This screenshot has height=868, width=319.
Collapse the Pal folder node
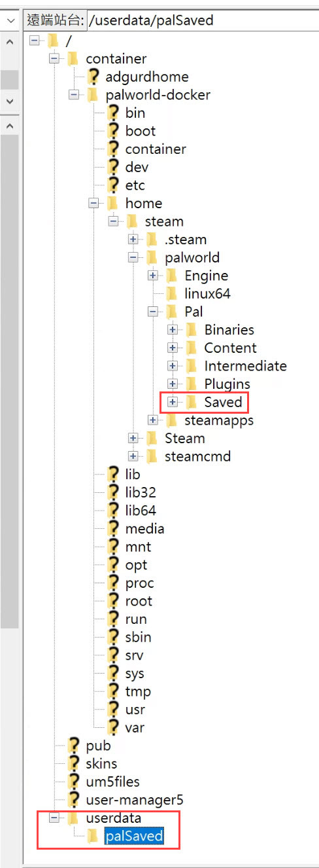pos(152,312)
